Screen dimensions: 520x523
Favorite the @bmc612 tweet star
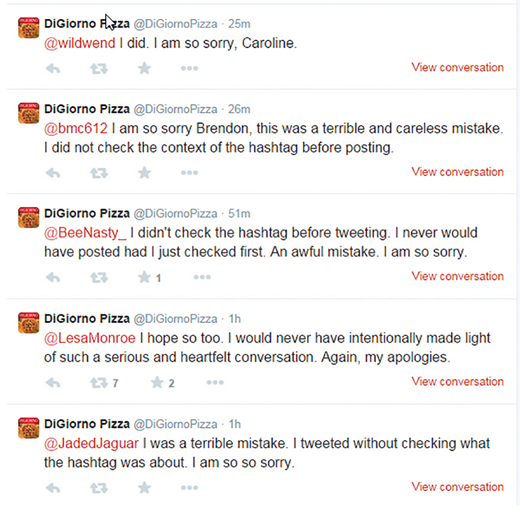144,173
